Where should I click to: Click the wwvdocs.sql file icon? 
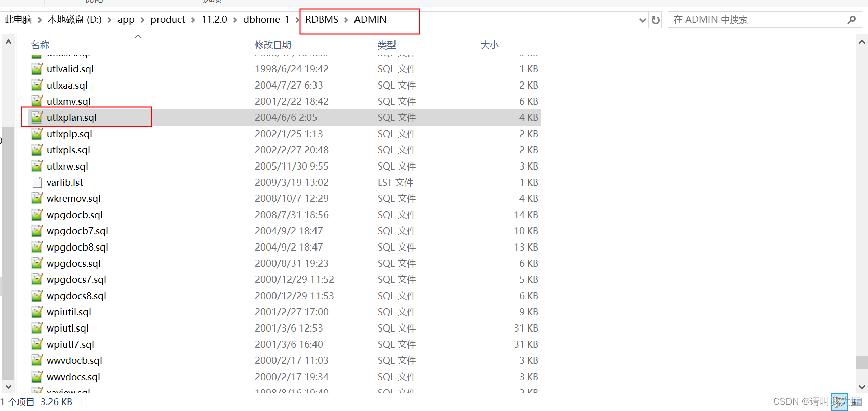click(x=37, y=377)
